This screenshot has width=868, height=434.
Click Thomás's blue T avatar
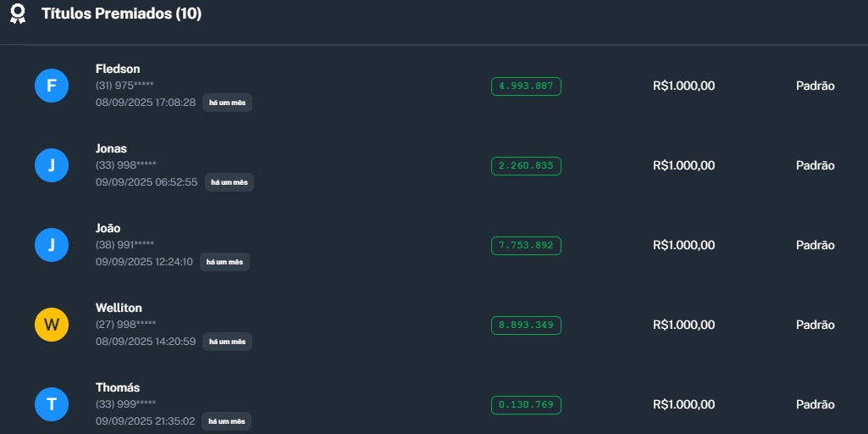coord(51,404)
